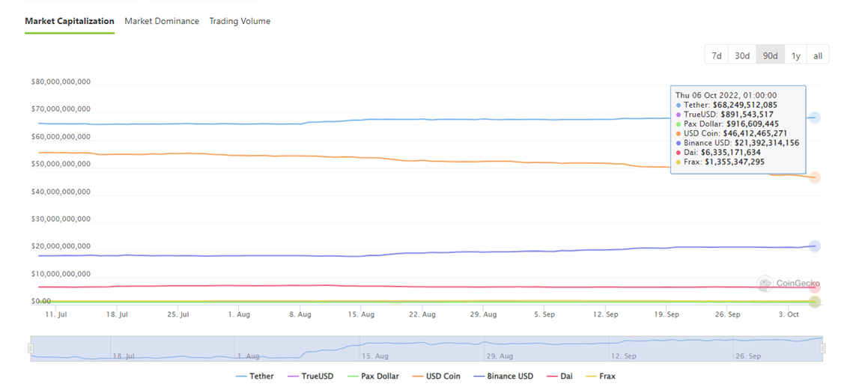The height and width of the screenshot is (387, 868).
Task: Click the Binance USD line end marker
Action: 814,246
